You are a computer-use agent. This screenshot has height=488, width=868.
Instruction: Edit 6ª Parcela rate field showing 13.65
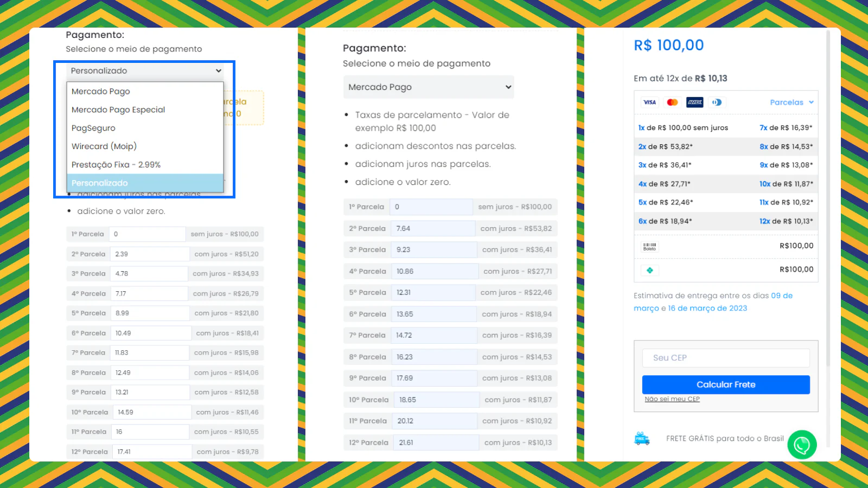(x=434, y=314)
